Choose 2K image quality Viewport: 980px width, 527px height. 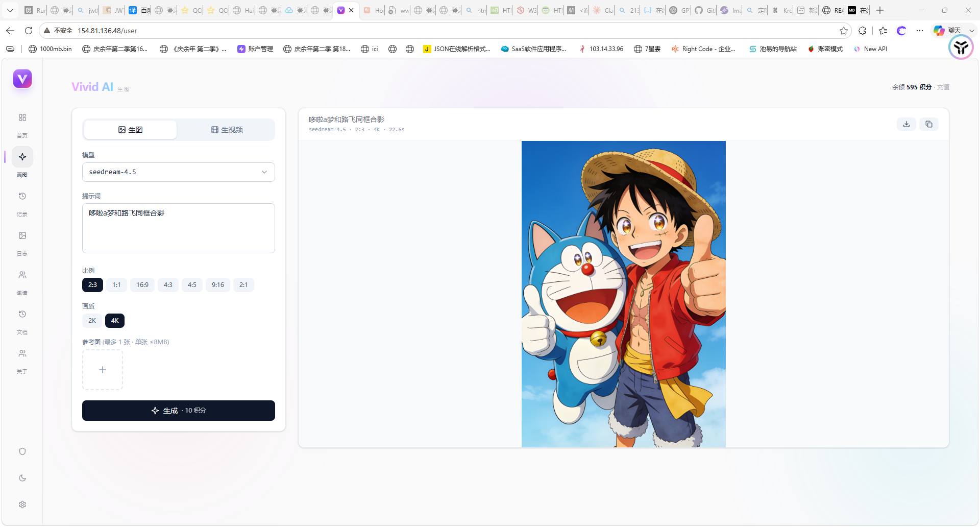[x=92, y=321]
